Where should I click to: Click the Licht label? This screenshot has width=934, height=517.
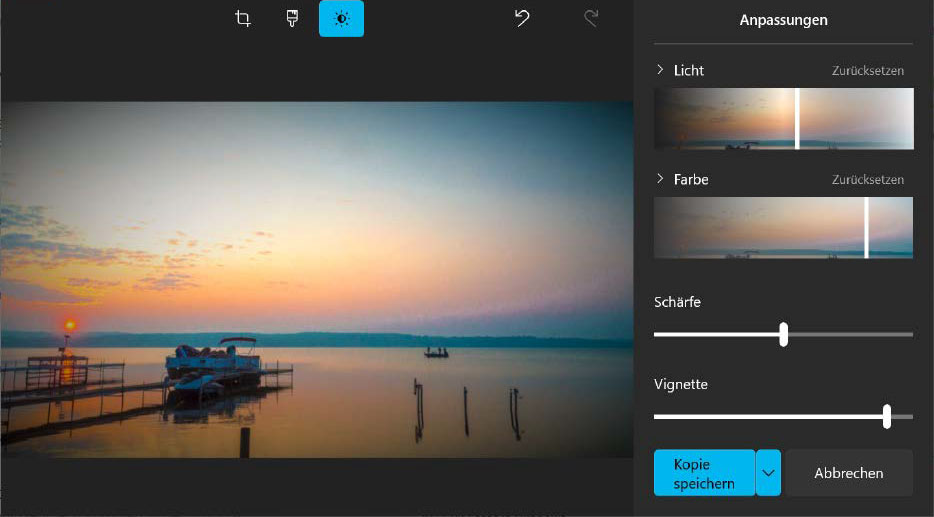689,70
